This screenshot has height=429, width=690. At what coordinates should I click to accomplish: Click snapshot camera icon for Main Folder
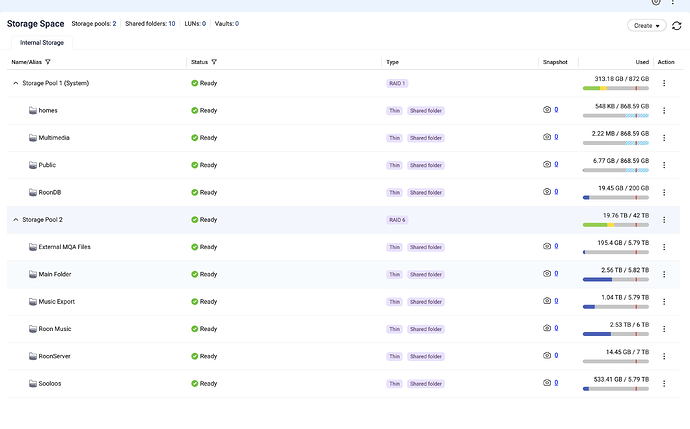[x=547, y=273]
